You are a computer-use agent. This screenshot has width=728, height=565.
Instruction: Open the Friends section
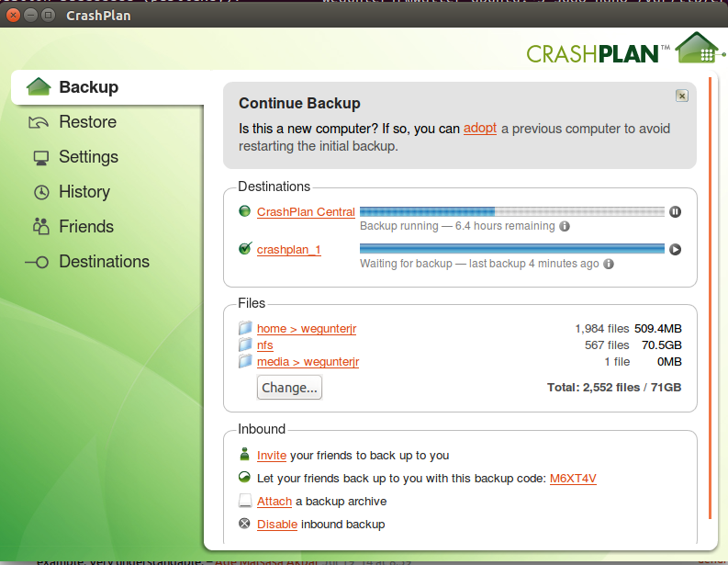pyautogui.click(x=86, y=227)
